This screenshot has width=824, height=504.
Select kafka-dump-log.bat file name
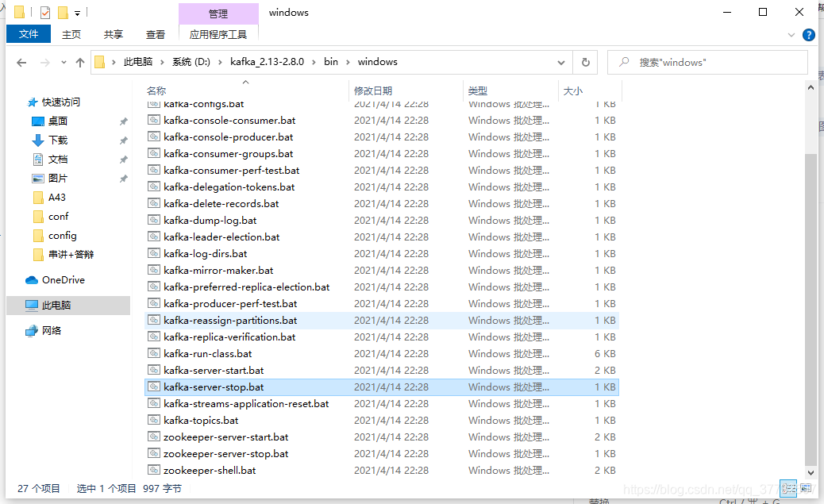coord(210,220)
